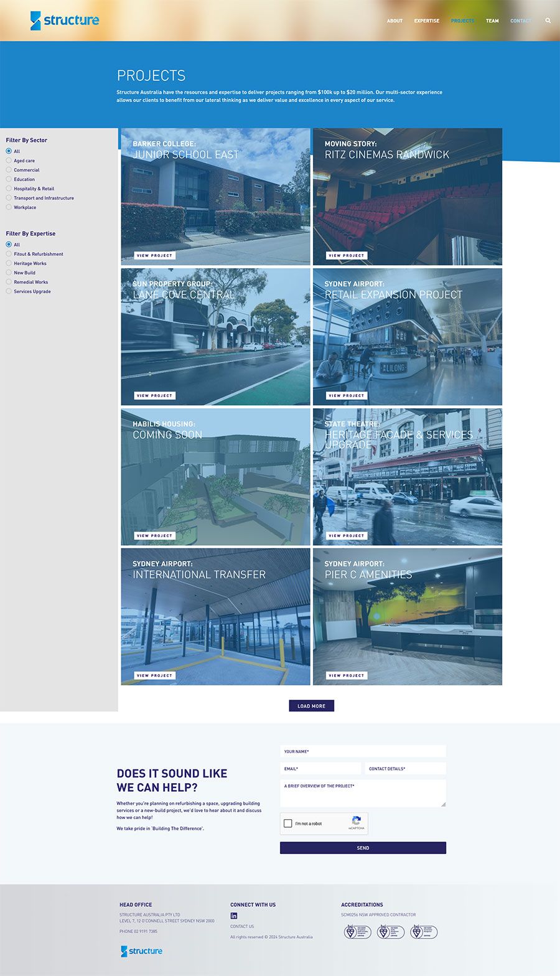View project for State Theatre heritage facade
Viewport: 560px width, 976px height.
[x=347, y=535]
